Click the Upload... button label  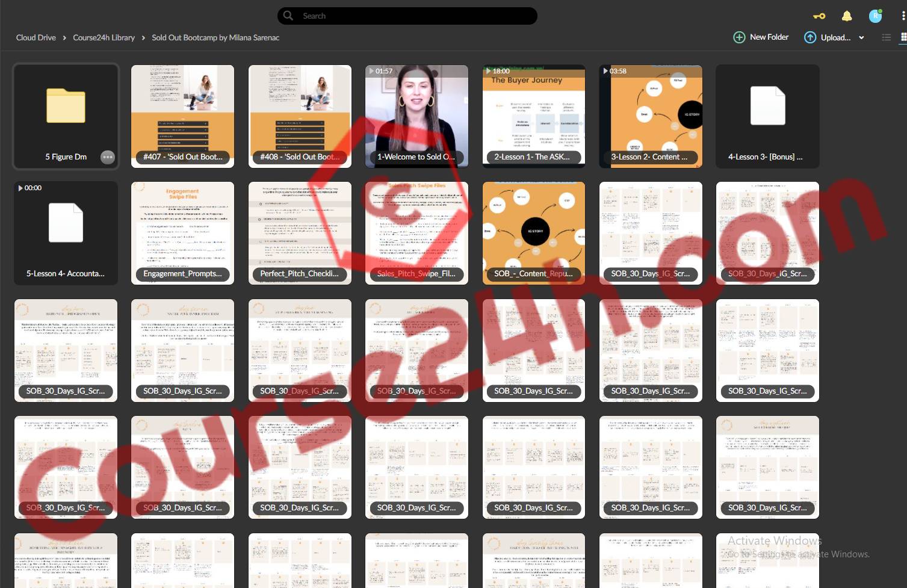click(835, 37)
